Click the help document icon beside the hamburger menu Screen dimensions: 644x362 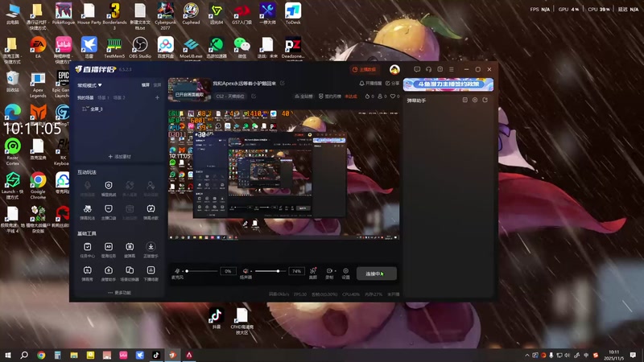tap(440, 69)
